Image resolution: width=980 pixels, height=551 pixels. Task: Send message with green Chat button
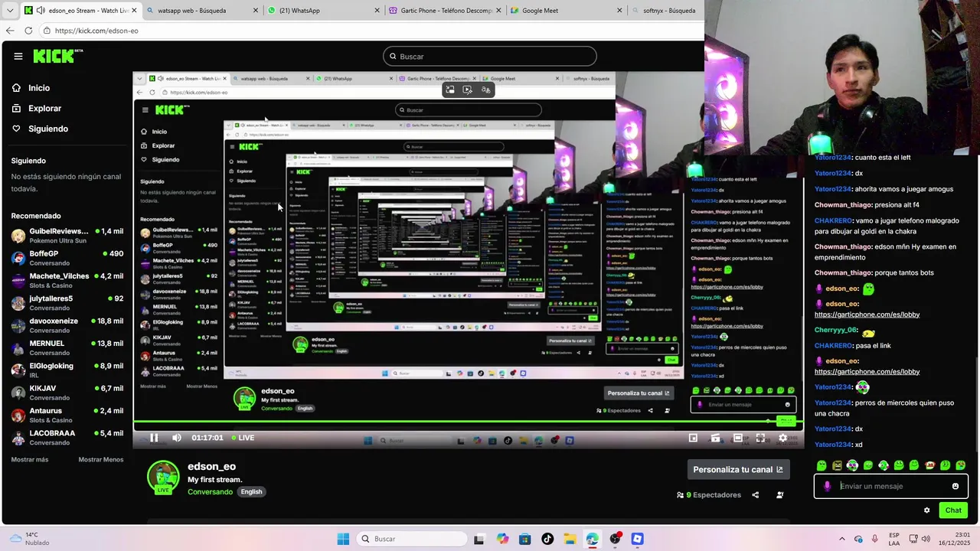[x=953, y=510]
